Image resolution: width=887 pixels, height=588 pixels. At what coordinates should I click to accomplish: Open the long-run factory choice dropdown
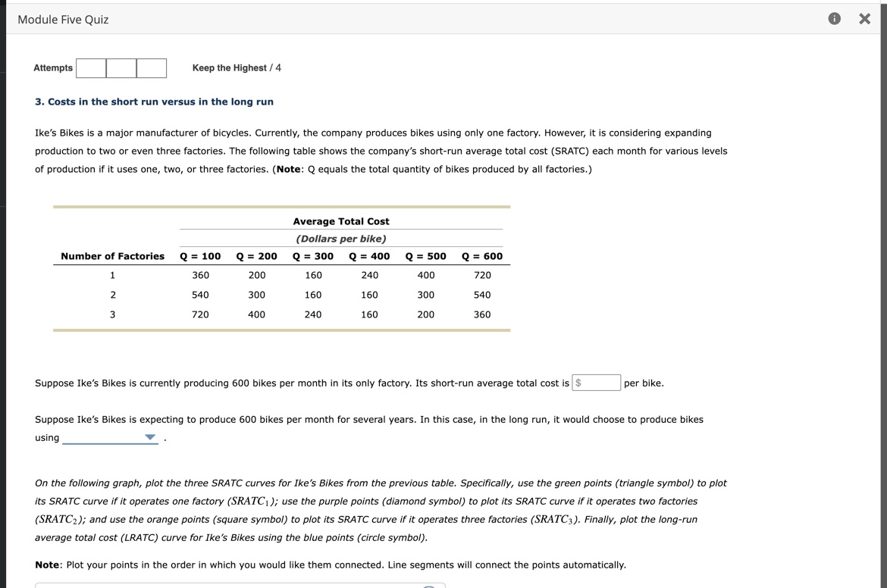(x=110, y=437)
